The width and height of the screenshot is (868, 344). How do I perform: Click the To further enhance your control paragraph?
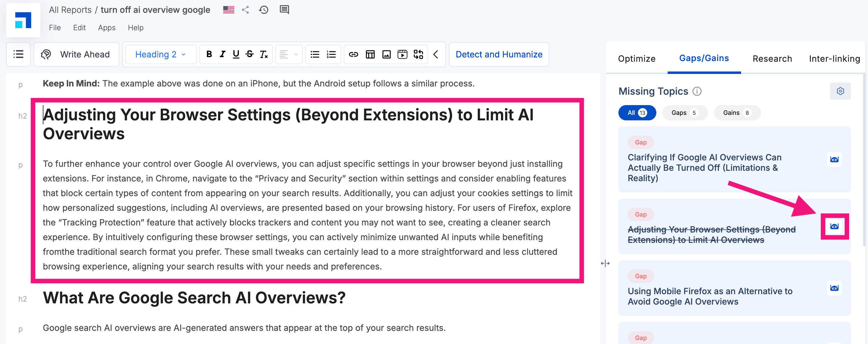tap(307, 215)
